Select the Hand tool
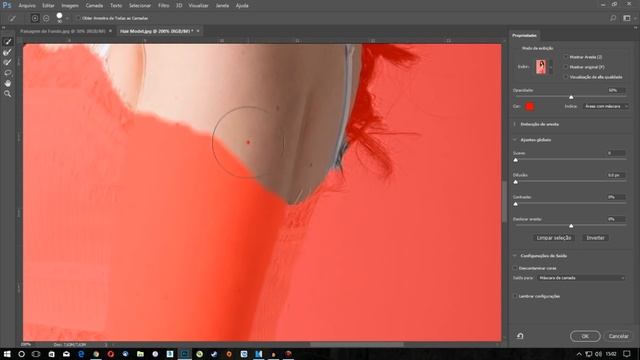The height and width of the screenshot is (360, 640). tap(7, 83)
